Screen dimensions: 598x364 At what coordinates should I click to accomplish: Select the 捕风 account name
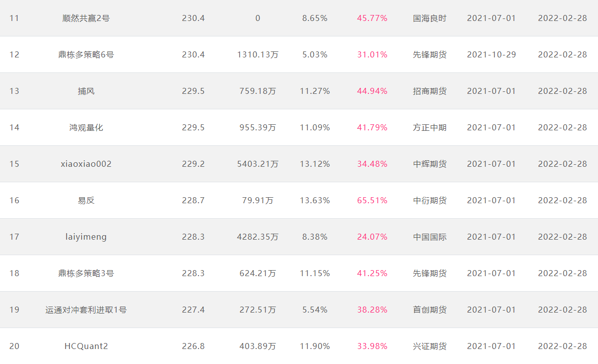(x=86, y=91)
